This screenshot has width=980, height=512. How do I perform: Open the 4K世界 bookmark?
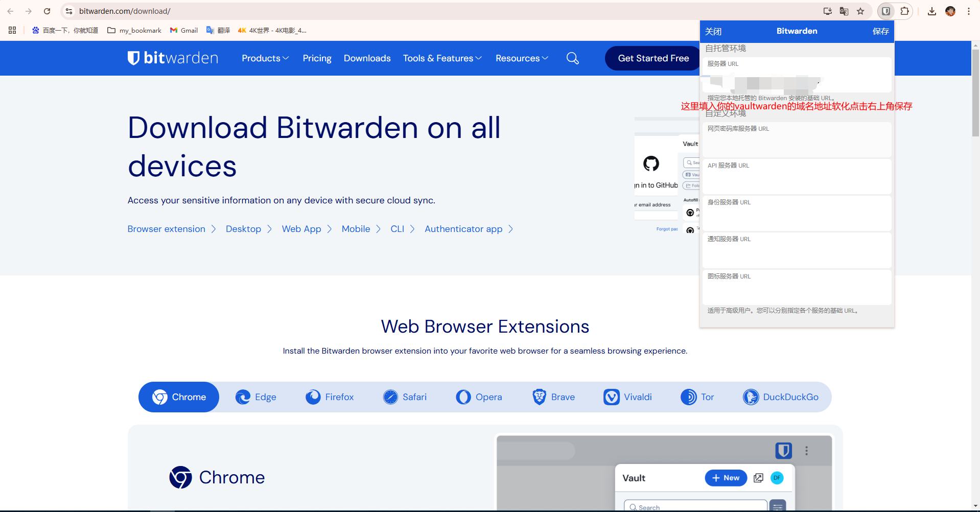pos(272,30)
